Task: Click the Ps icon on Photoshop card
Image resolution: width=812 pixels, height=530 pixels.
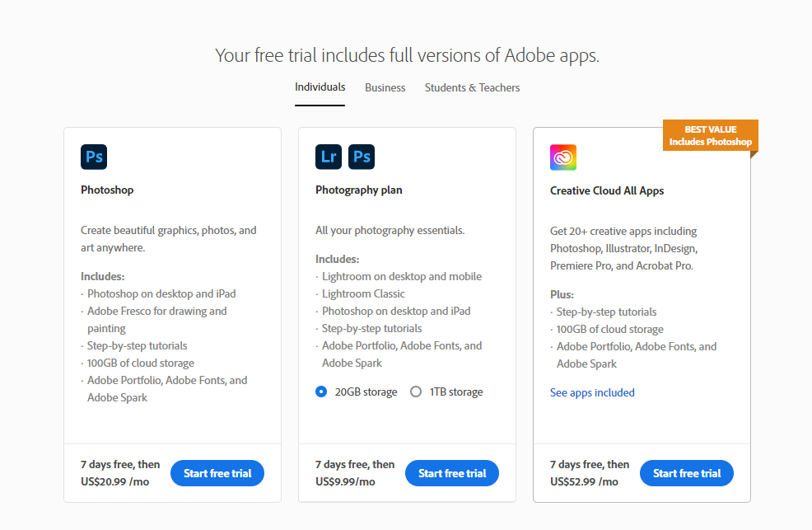Action: (x=94, y=157)
